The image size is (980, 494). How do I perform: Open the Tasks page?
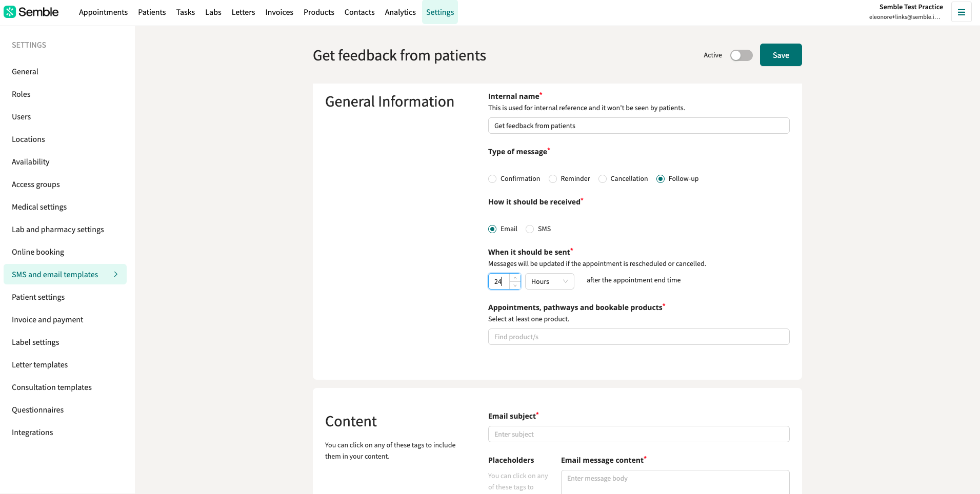tap(186, 12)
